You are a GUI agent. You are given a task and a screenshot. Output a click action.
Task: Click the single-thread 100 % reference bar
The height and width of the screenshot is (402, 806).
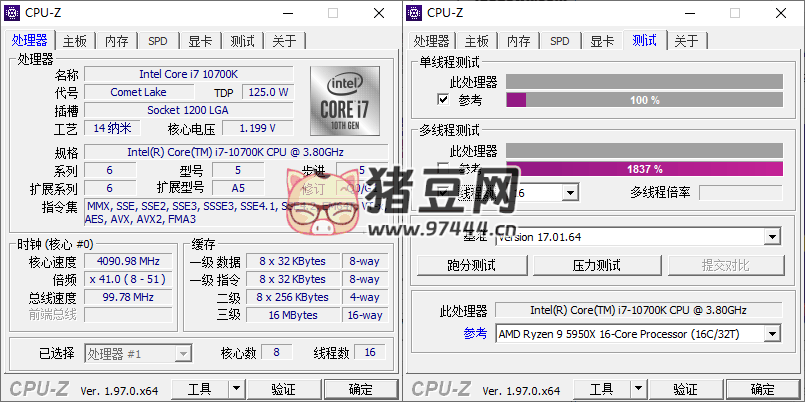click(x=644, y=100)
